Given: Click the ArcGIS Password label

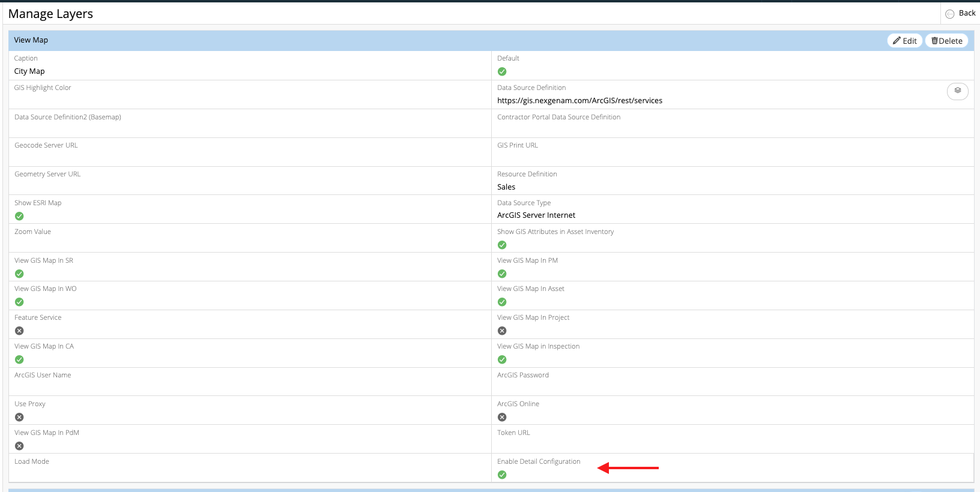Looking at the screenshot, I should 523,375.
